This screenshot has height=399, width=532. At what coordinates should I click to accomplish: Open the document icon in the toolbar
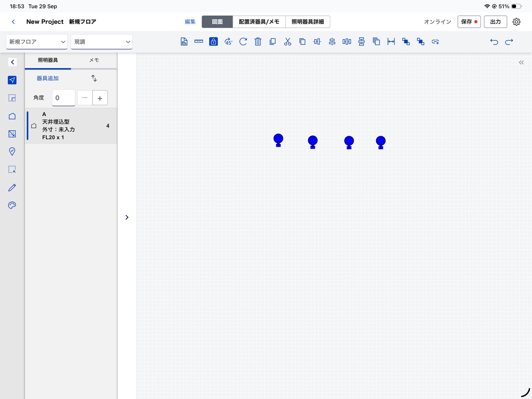(184, 42)
